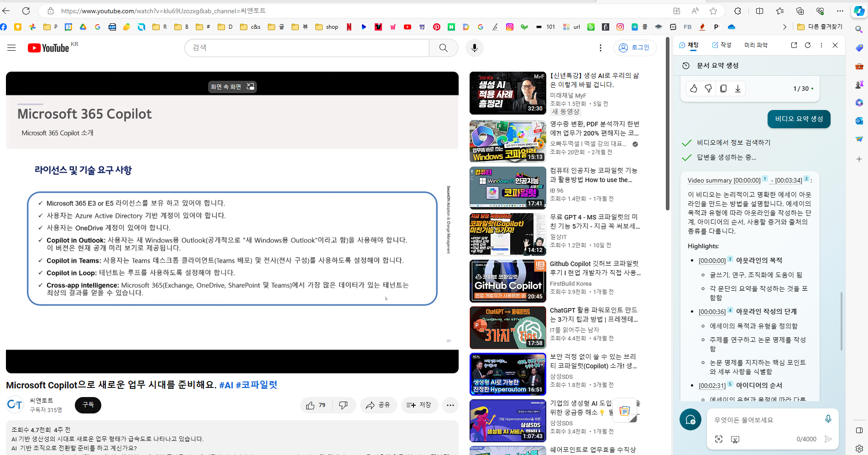
Task: Copy the Copilot response
Action: [x=723, y=89]
